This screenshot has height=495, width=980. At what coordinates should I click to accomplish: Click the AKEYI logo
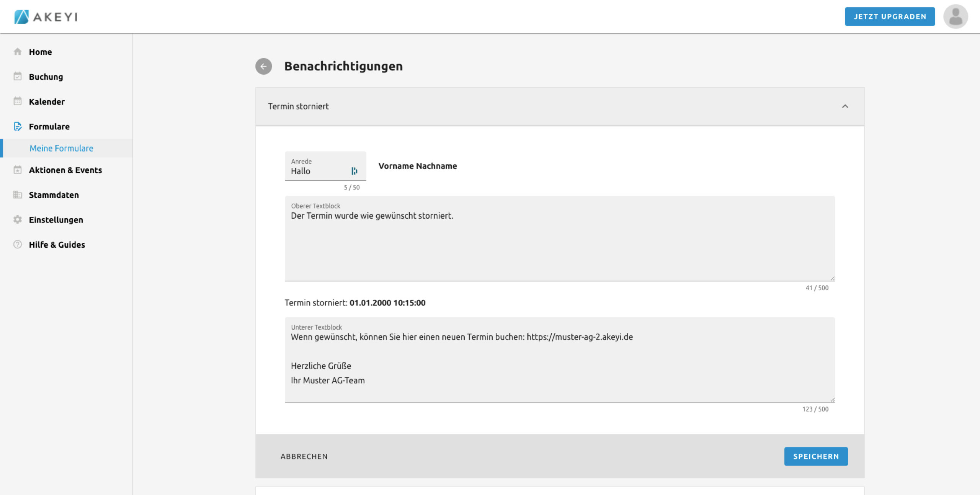(x=46, y=17)
